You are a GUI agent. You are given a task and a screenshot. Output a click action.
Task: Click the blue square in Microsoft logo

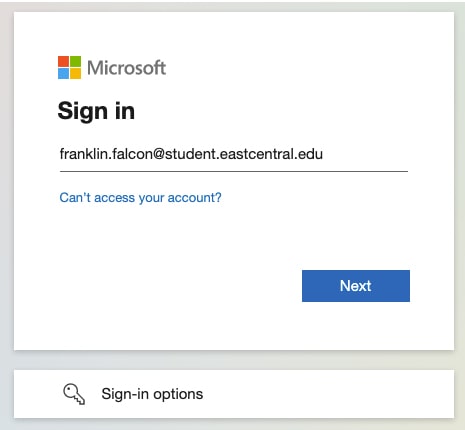pos(63,74)
